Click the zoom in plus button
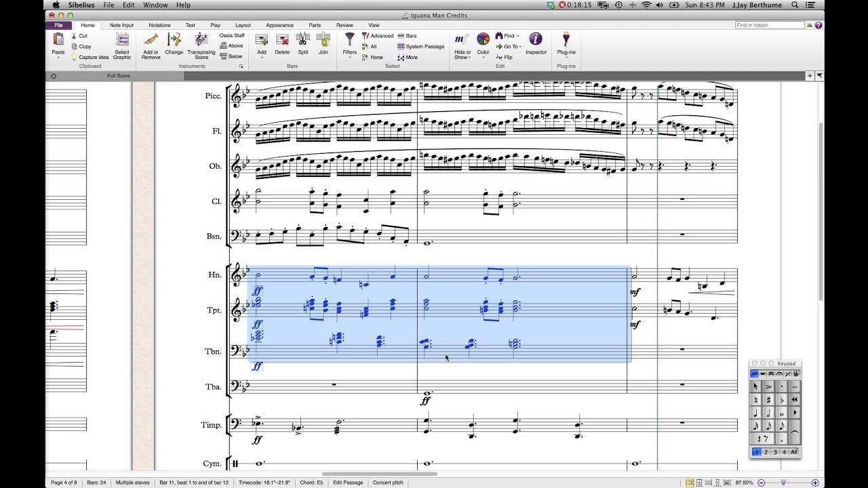Viewport: 868px width, 488px height. [x=815, y=483]
